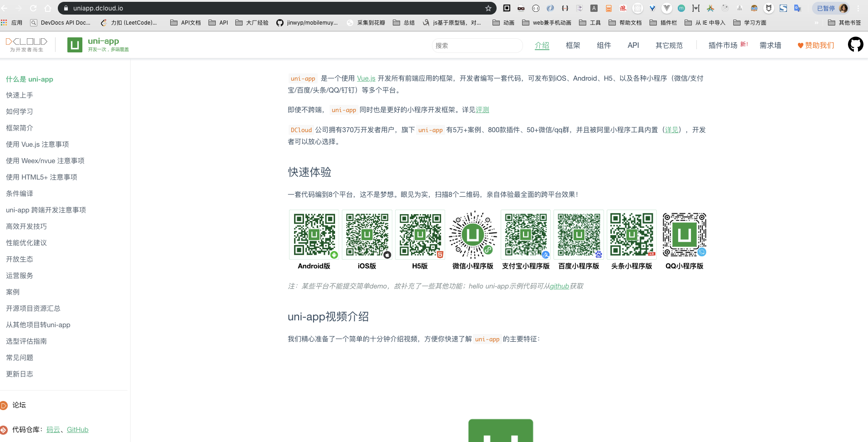Open the 详见 link
868x442 pixels.
(x=671, y=130)
